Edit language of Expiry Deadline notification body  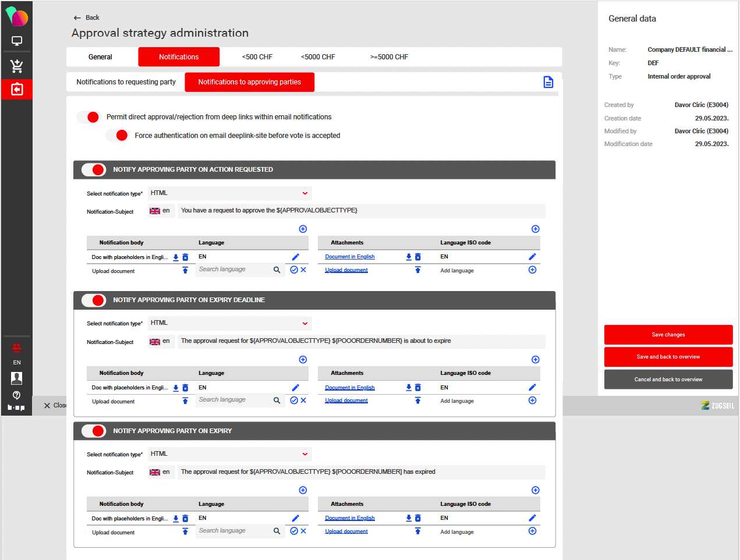(x=295, y=388)
